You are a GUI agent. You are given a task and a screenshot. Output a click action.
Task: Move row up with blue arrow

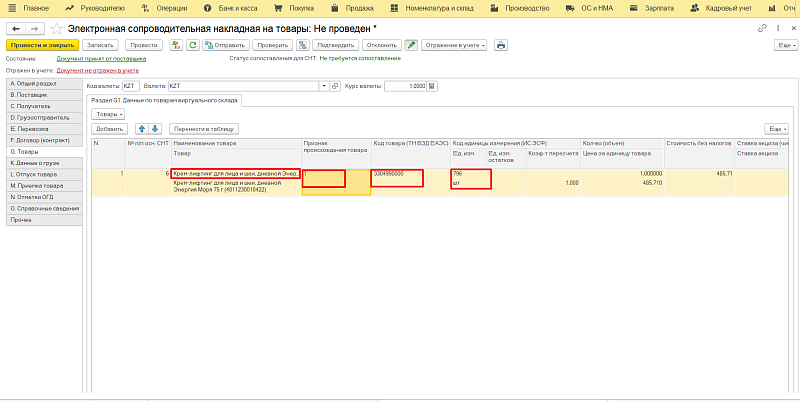point(141,129)
